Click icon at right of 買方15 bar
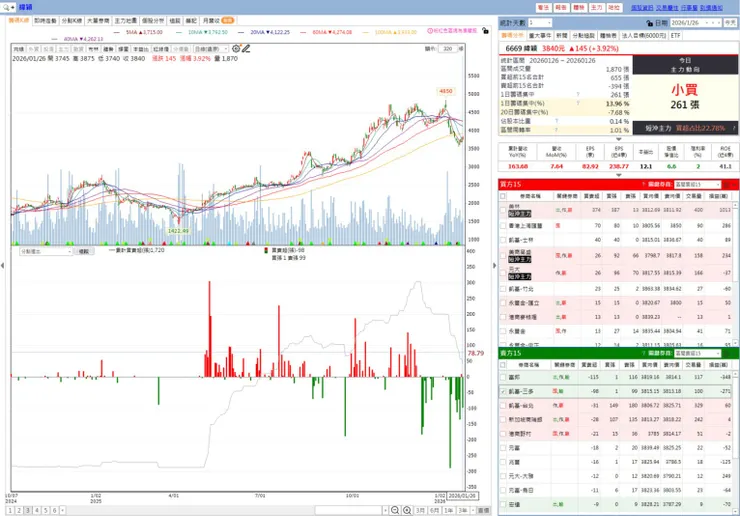The image size is (740, 516). pyautogui.click(x=727, y=185)
